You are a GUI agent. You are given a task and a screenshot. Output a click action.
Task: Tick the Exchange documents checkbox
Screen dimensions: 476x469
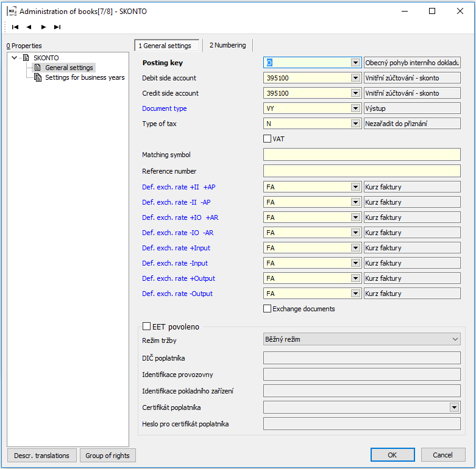267,309
